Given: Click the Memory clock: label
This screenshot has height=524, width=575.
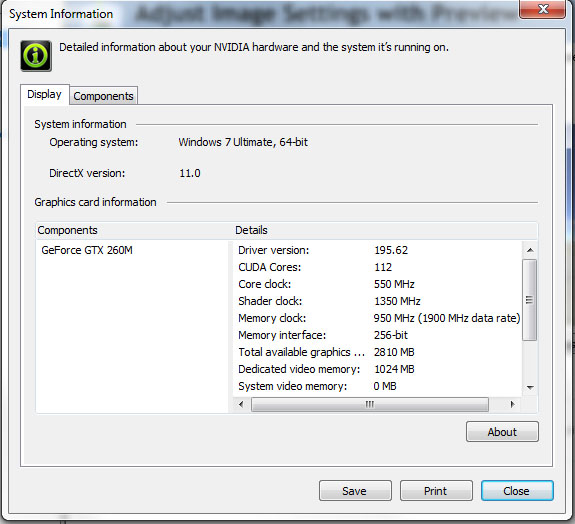Looking at the screenshot, I should tap(272, 318).
